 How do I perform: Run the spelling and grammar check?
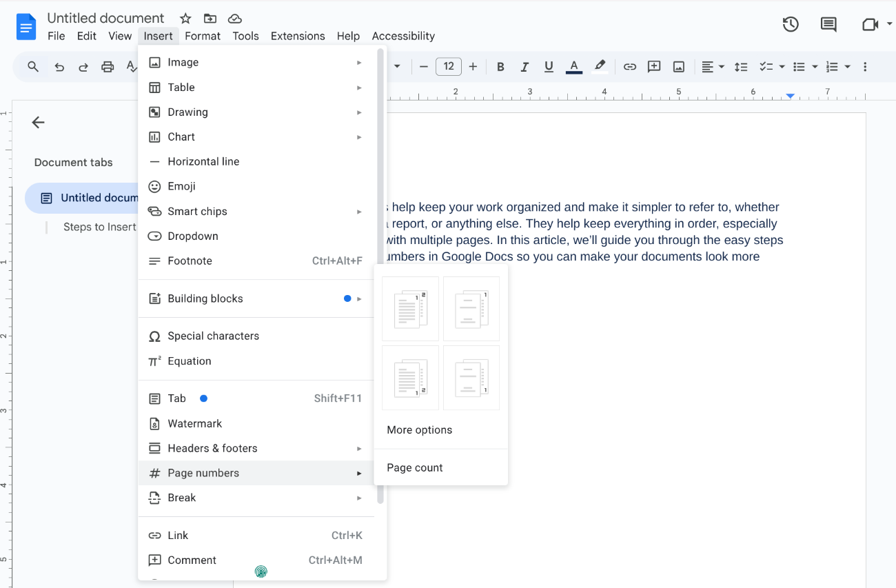(131, 66)
